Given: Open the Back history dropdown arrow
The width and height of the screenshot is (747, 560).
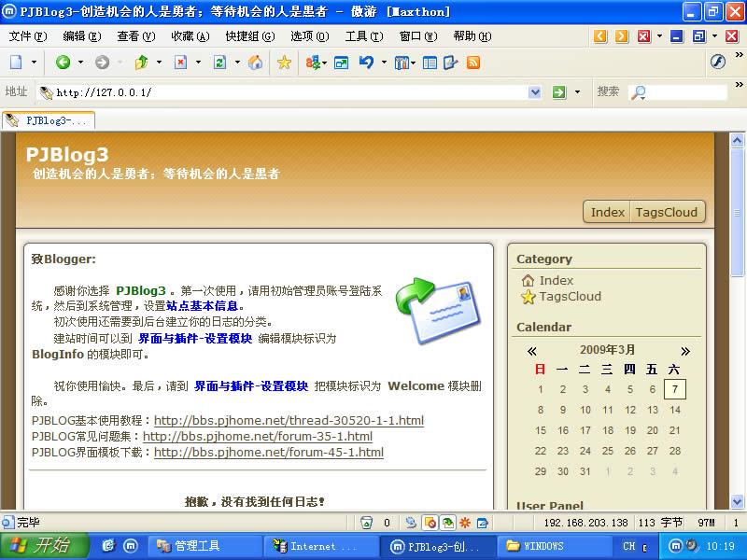Looking at the screenshot, I should click(80, 63).
